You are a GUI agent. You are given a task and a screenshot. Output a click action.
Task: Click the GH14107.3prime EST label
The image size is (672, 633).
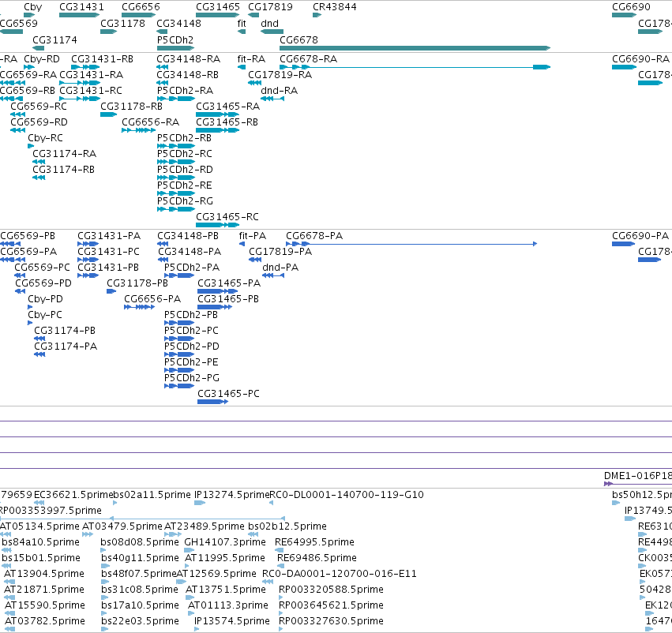click(225, 541)
